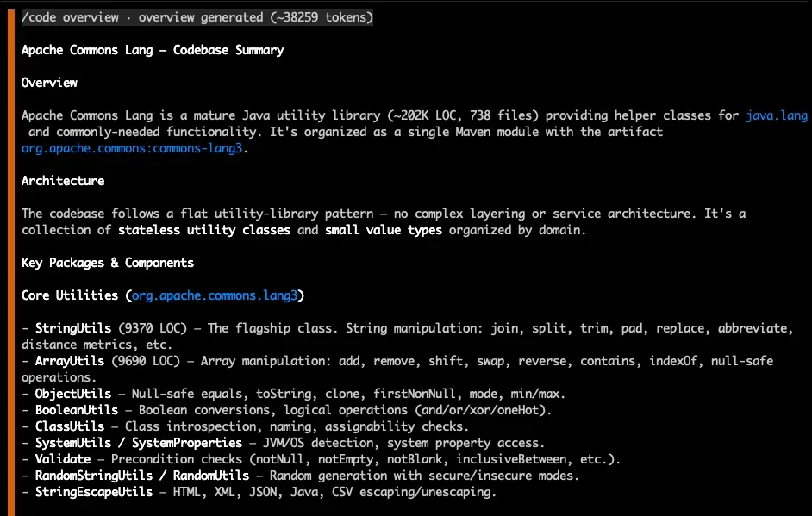Select the /code overview header line
The width and height of the screenshot is (812, 516).
click(x=197, y=17)
